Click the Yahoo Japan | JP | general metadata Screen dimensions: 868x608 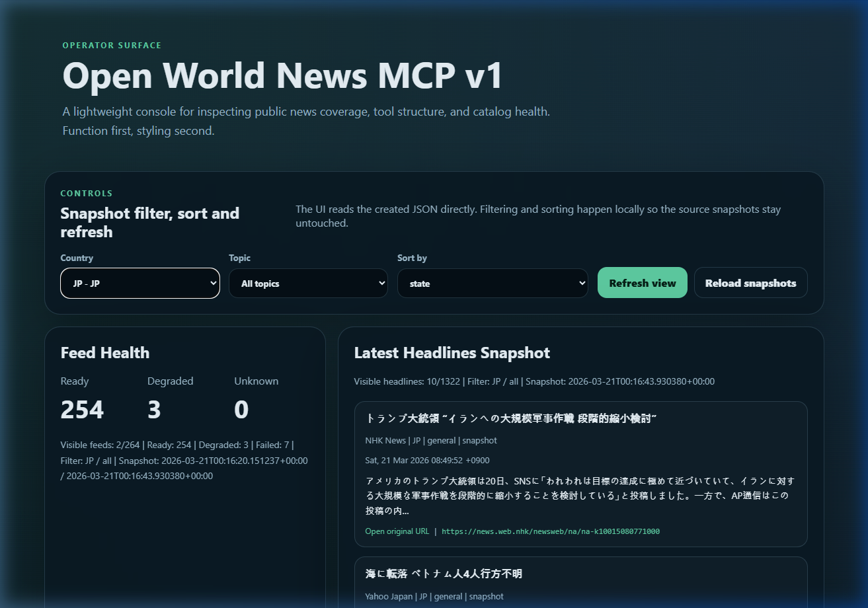[434, 596]
